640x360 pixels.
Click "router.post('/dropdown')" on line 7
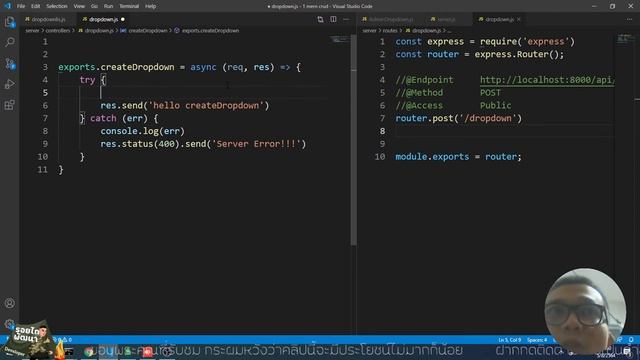pyautogui.click(x=458, y=118)
